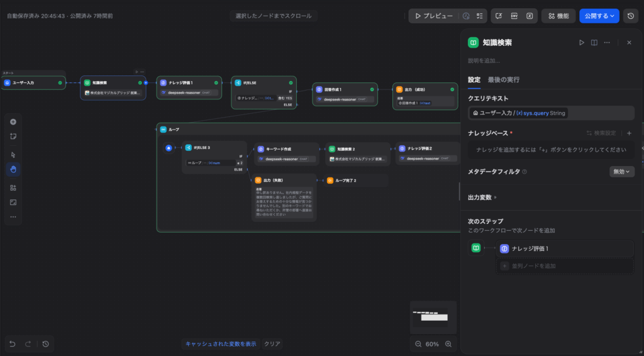Switch to pointer mode tool
This screenshot has height=356, width=644.
tap(13, 155)
